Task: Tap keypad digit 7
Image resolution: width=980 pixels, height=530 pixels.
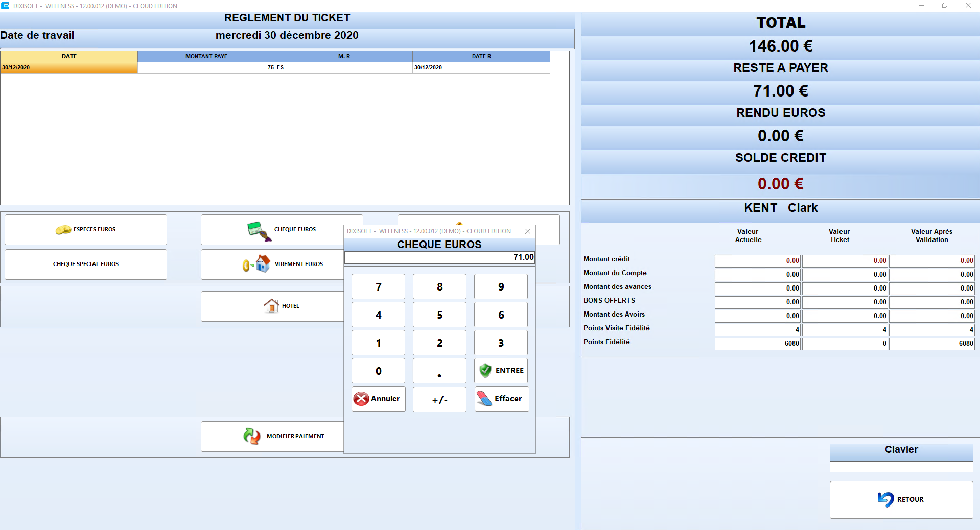Action: pos(378,287)
